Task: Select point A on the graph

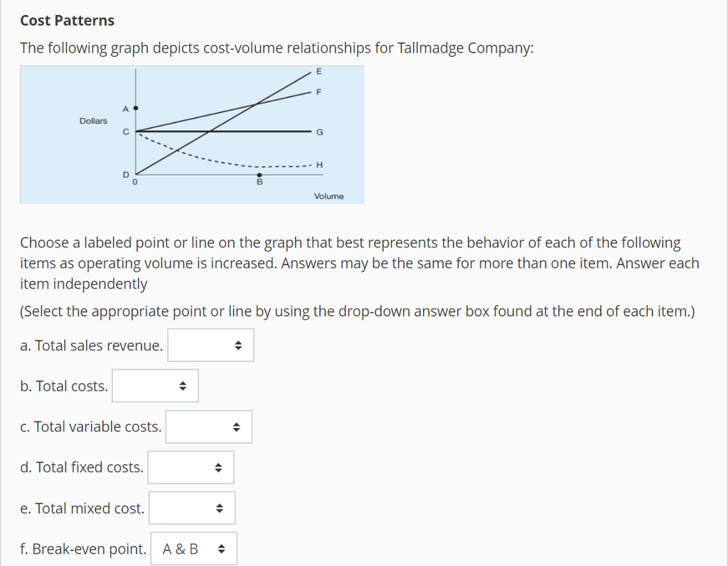Action: click(x=134, y=108)
